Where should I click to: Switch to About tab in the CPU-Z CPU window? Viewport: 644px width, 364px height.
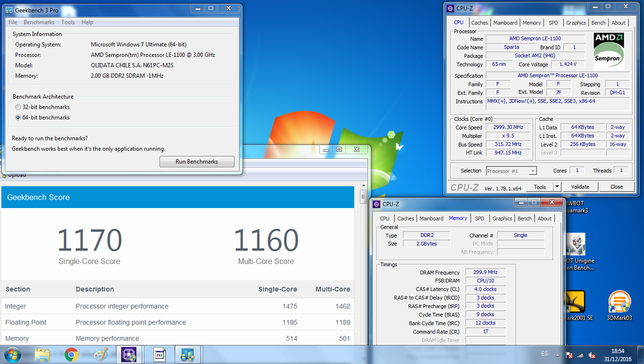pyautogui.click(x=618, y=23)
